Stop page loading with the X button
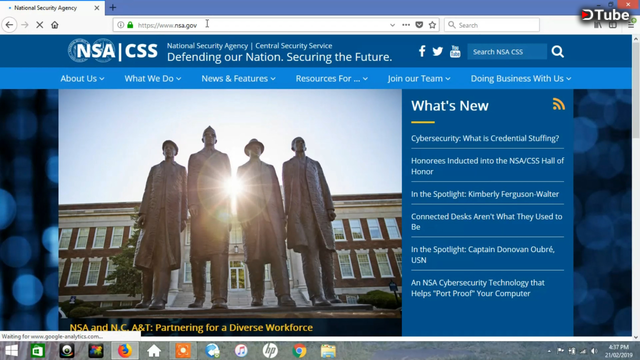The width and height of the screenshot is (640, 360). [40, 25]
